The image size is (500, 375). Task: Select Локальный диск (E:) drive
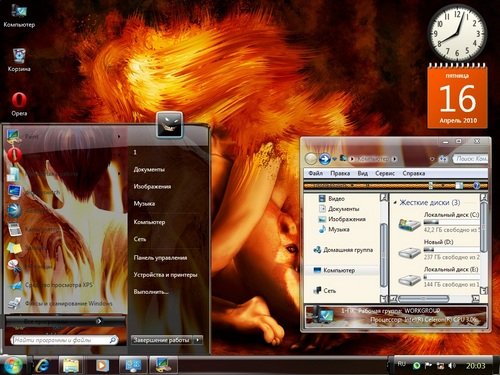pyautogui.click(x=438, y=277)
